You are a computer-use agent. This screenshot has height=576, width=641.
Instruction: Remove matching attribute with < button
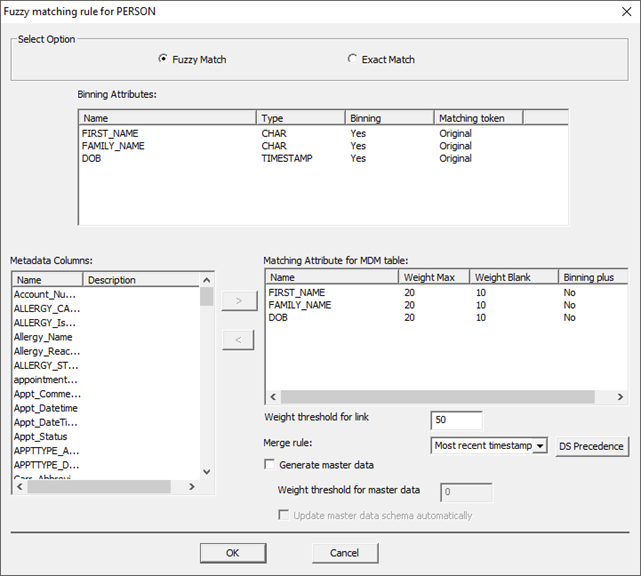(x=238, y=340)
